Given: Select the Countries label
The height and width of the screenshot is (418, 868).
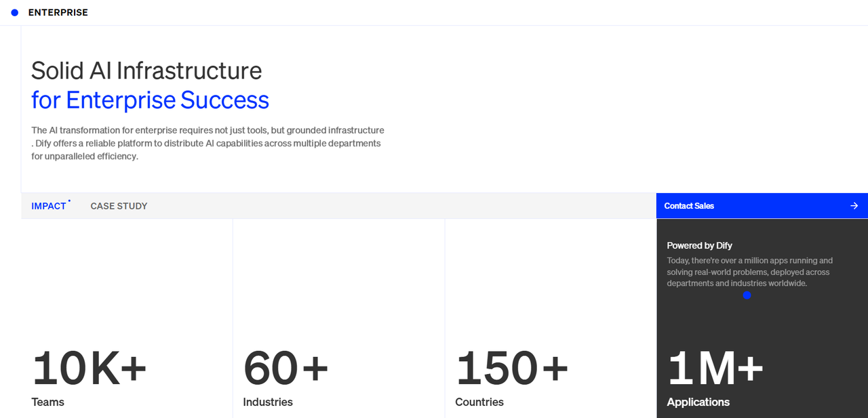Looking at the screenshot, I should (479, 402).
